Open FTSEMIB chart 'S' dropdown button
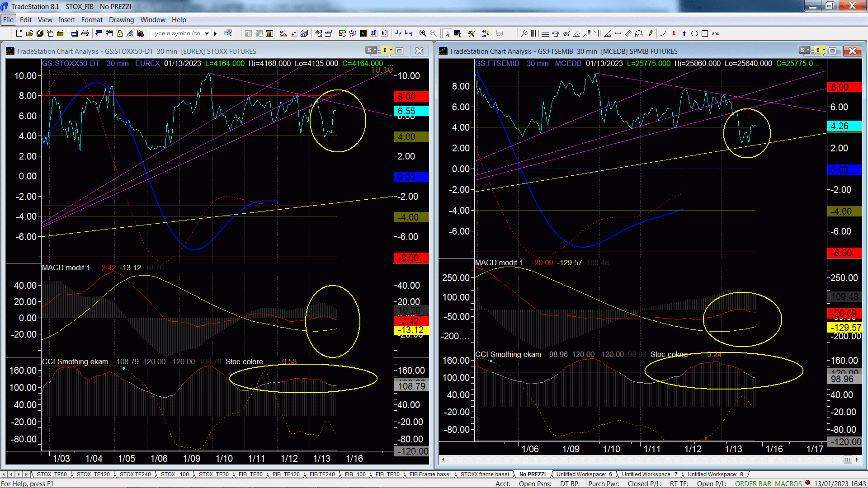The height and width of the screenshot is (488, 868). tap(804, 50)
